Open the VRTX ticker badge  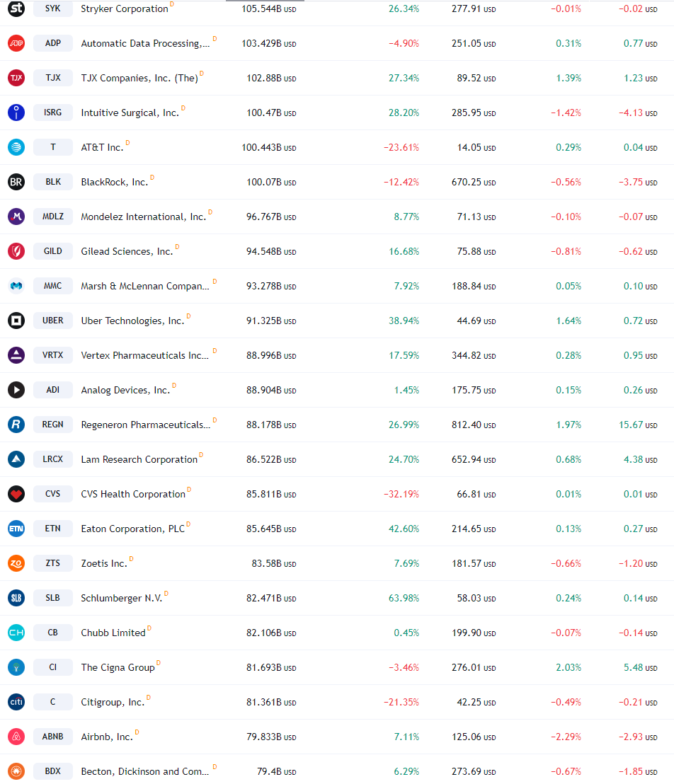click(53, 355)
